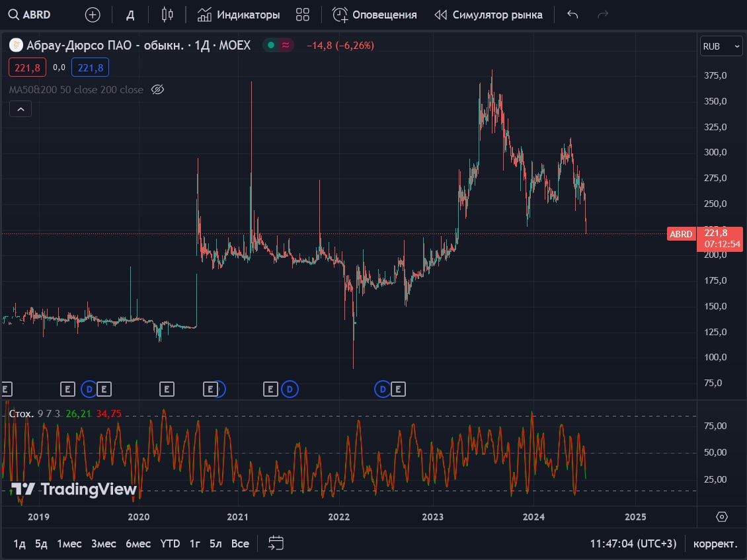The height and width of the screenshot is (560, 747).
Task: Click the 2025 time axis label
Action: tap(635, 516)
